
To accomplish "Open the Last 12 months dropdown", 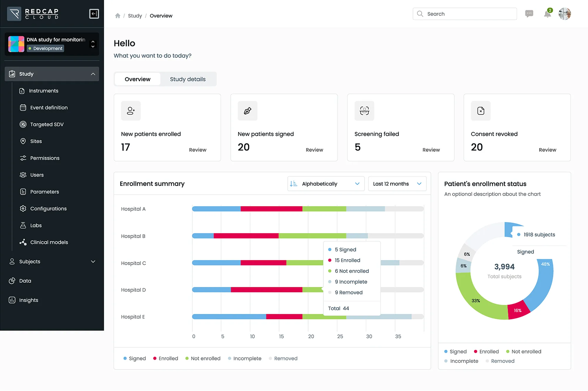I will 397,184.
